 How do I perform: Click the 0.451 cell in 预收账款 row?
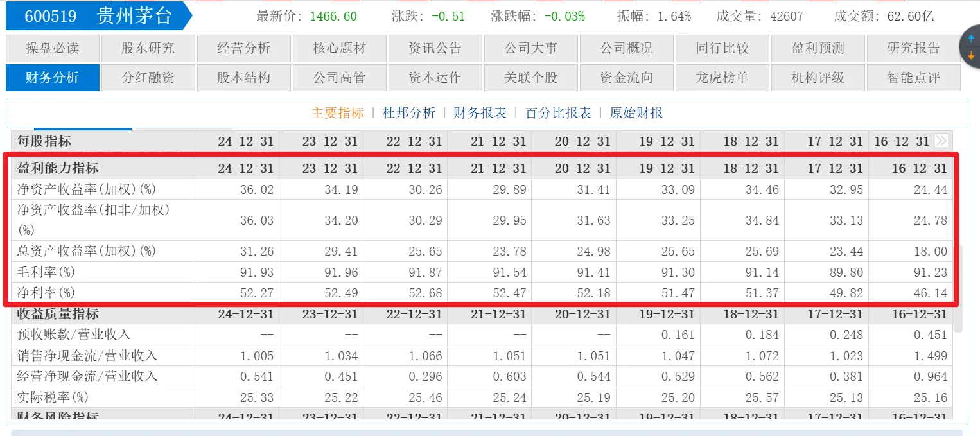931,335
